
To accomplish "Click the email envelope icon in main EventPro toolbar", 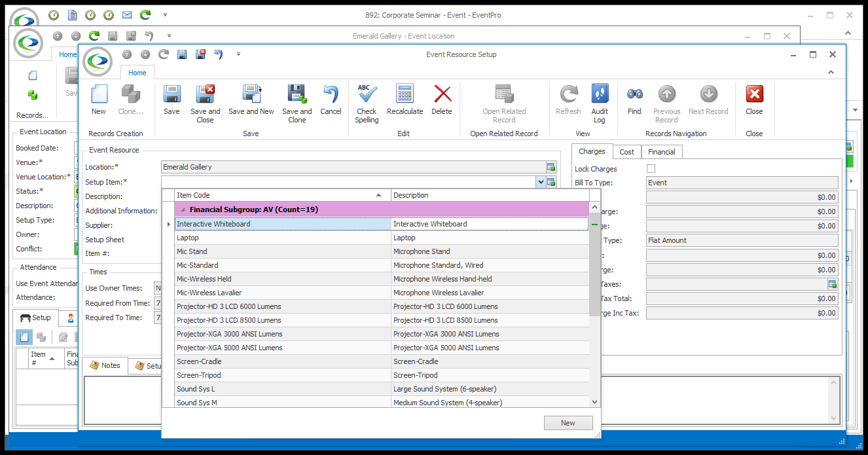I will tap(127, 14).
